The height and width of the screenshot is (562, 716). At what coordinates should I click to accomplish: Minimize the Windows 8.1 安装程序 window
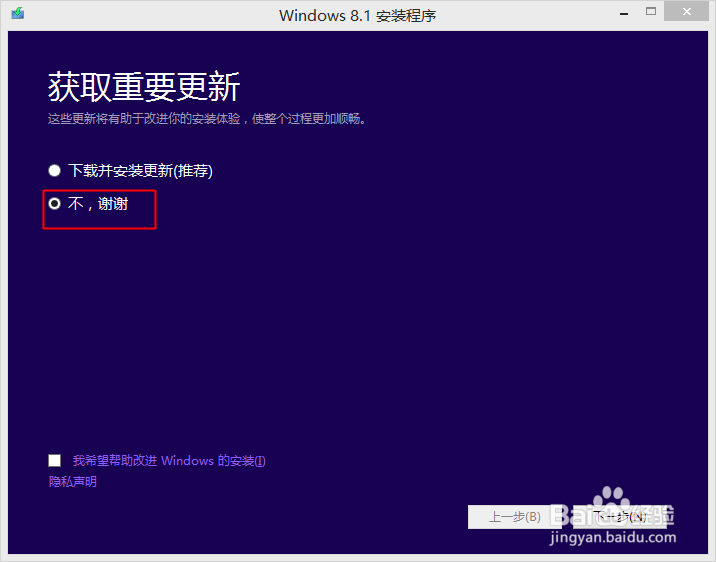point(624,13)
